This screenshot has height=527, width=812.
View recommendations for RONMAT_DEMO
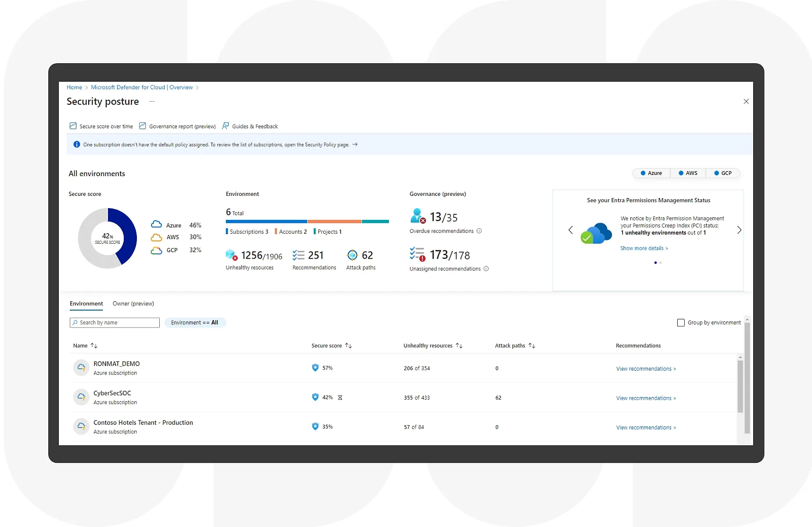pos(646,369)
